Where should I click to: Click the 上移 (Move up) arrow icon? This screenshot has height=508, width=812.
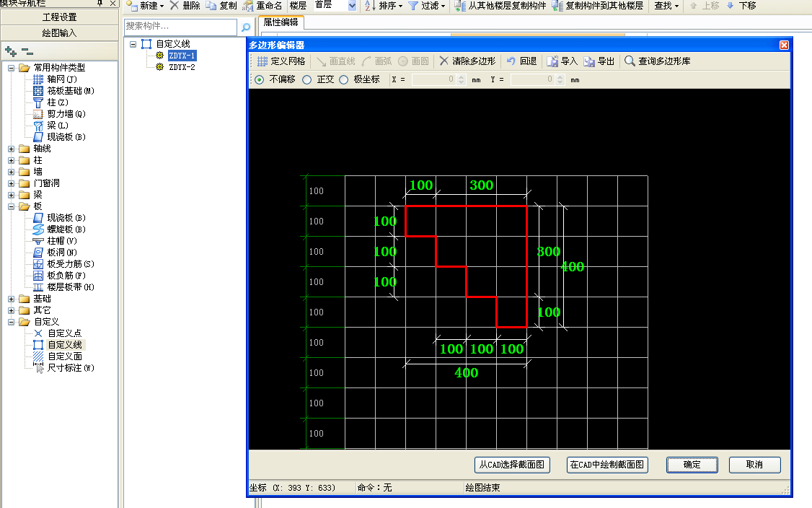(694, 6)
